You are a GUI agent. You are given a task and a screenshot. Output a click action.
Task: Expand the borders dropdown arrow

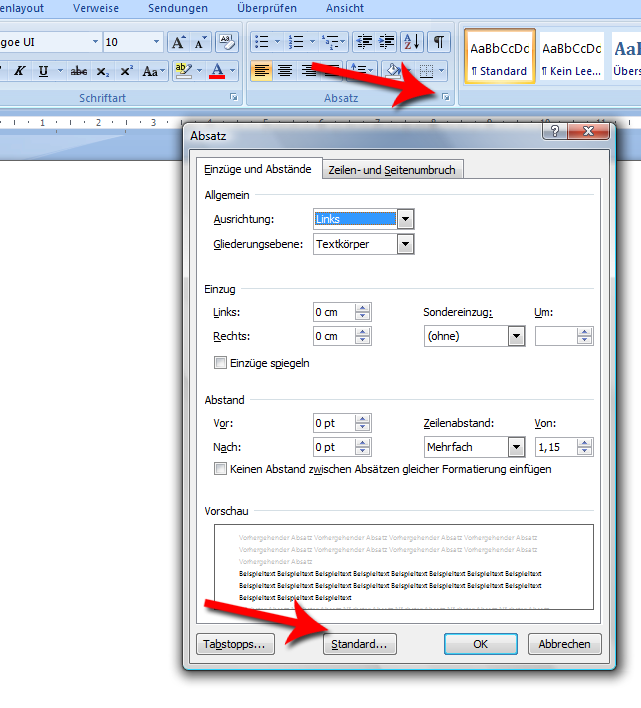tap(441, 71)
